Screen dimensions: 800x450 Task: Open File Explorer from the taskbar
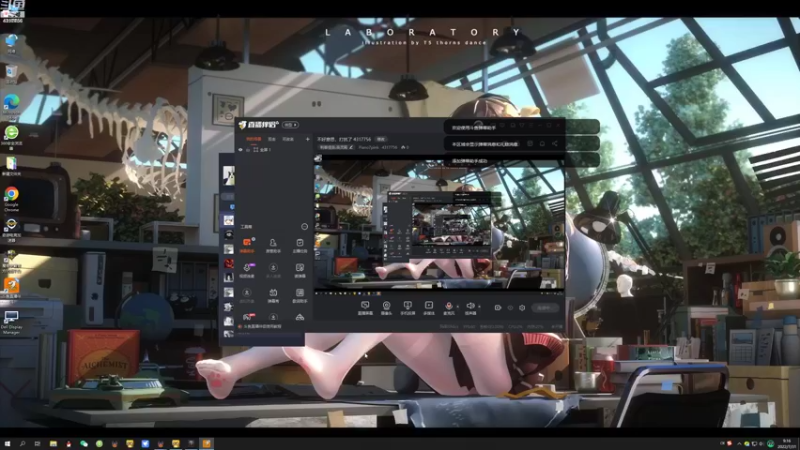tap(53, 444)
